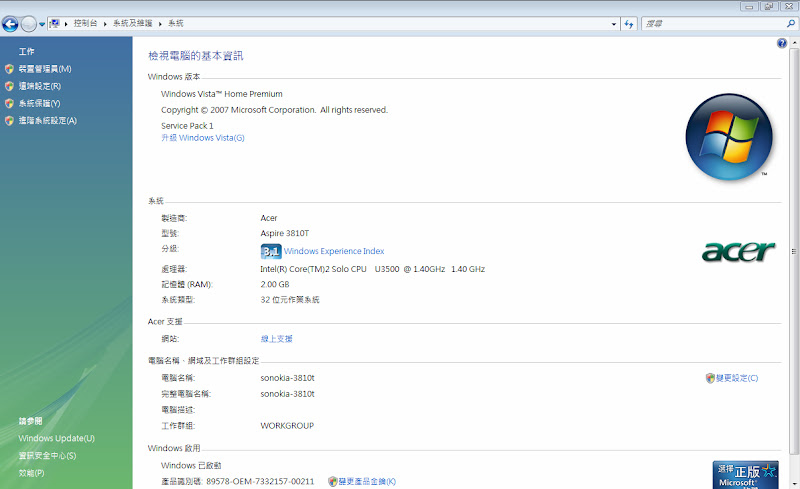The width and height of the screenshot is (800, 489).
Task: Open 系統保護(Y) from the task pane
Action: tap(39, 104)
